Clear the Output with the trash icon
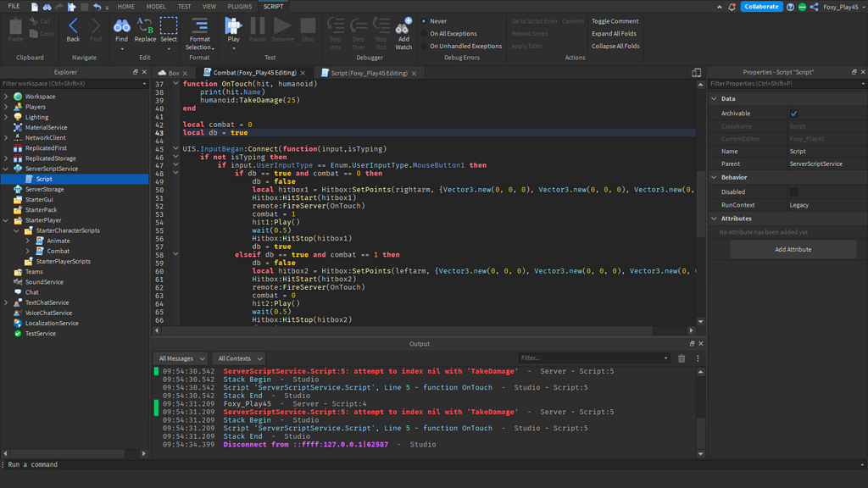This screenshot has height=488, width=868. 682,358
